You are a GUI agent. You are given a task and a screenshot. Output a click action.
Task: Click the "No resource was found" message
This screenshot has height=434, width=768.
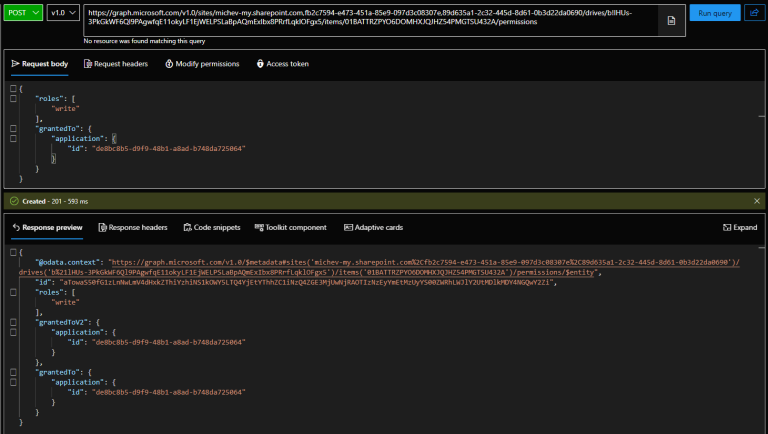(144, 41)
